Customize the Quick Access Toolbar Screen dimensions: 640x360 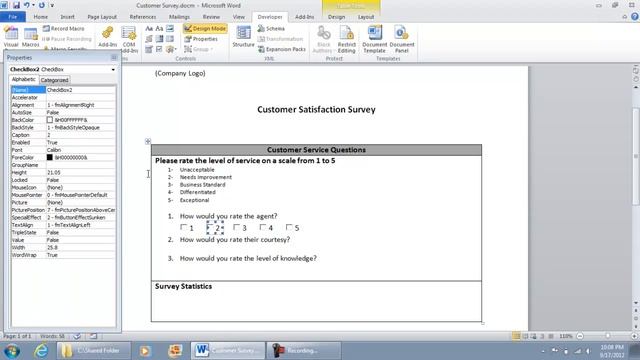(x=52, y=5)
